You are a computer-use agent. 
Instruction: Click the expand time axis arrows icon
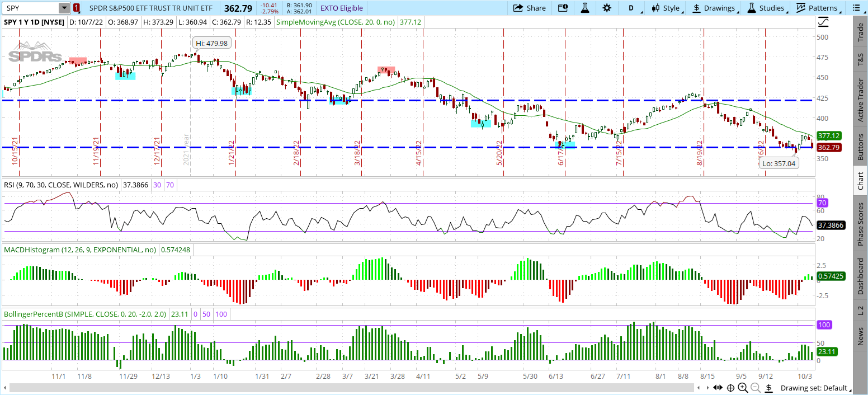[719, 388]
